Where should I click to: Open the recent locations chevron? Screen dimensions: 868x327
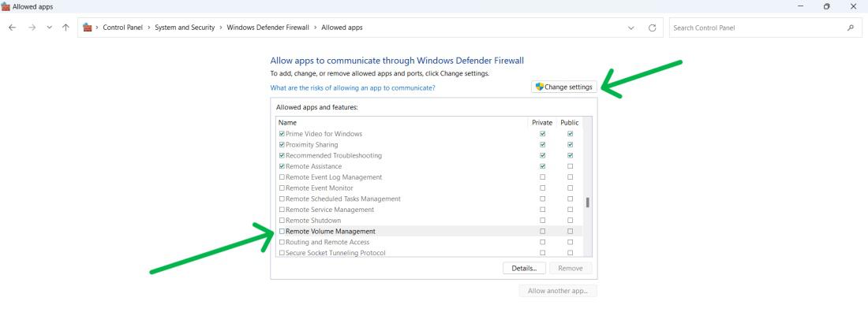coord(48,28)
